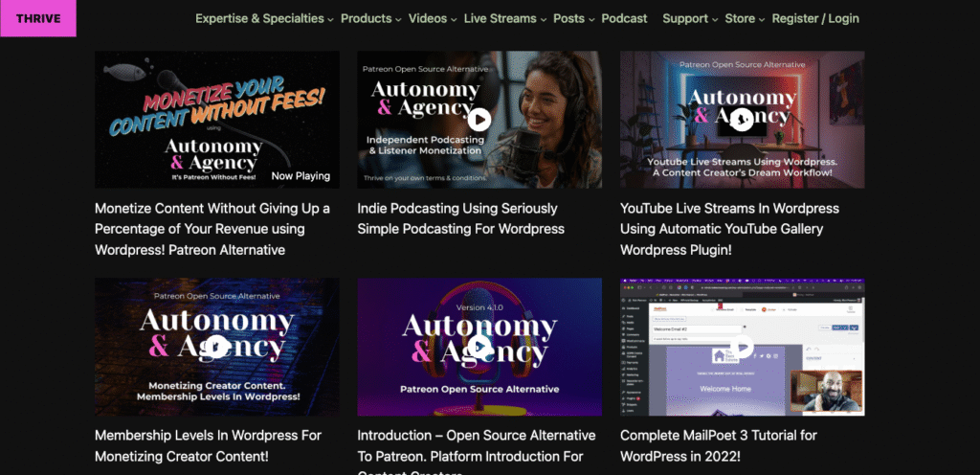Open Membership Levels In Wordpress title link
Screen dimensions: 980x475
208,445
